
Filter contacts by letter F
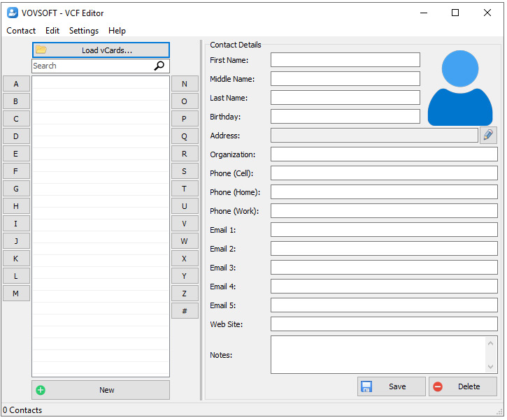pyautogui.click(x=16, y=171)
